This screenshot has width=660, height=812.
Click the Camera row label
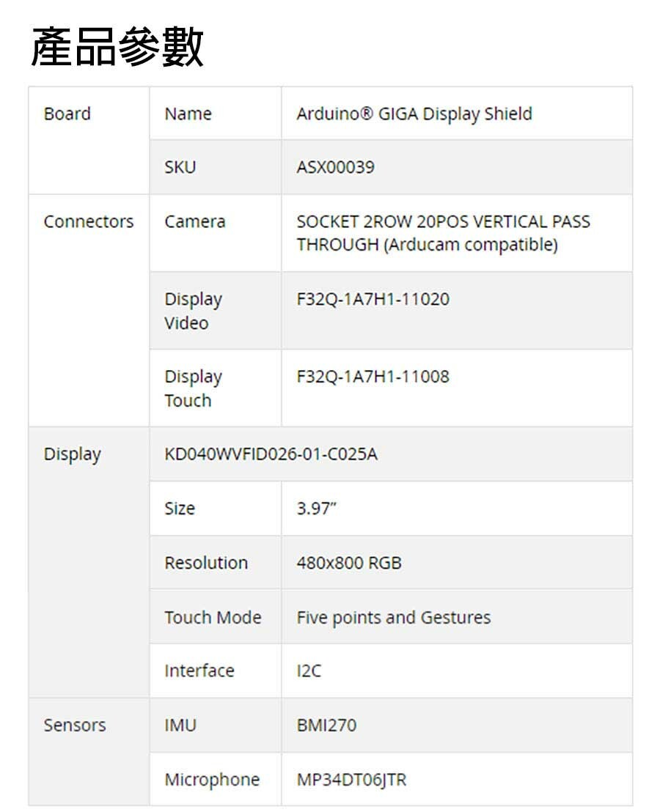point(194,222)
